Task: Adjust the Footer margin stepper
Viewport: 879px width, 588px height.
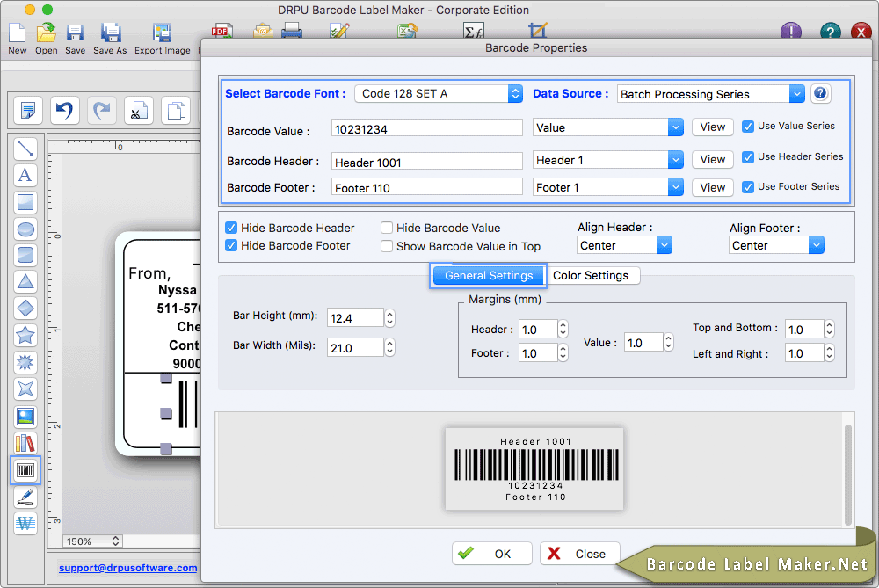Action: [563, 353]
